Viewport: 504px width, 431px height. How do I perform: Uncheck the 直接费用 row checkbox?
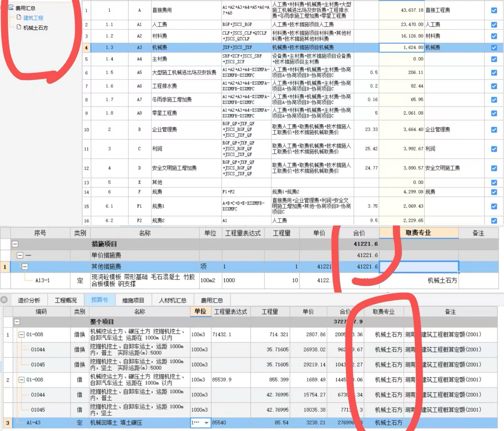[494, 10]
